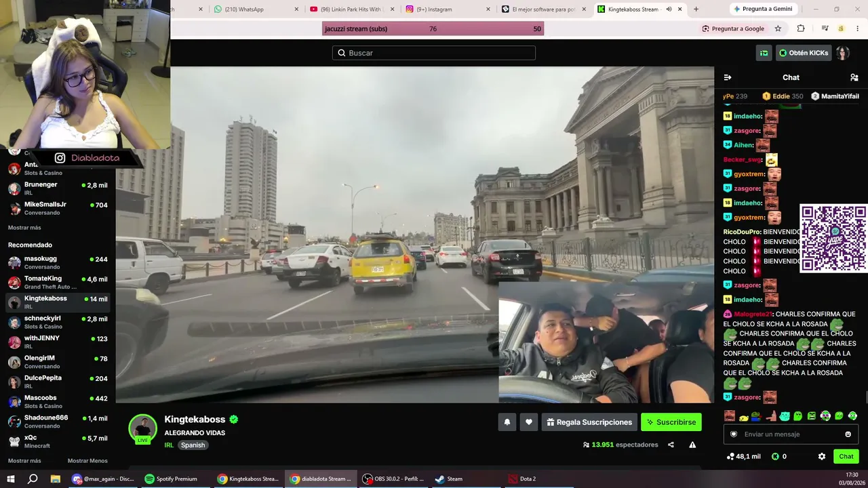
Task: Open masokugg channel in sidebar
Action: pyautogui.click(x=58, y=262)
